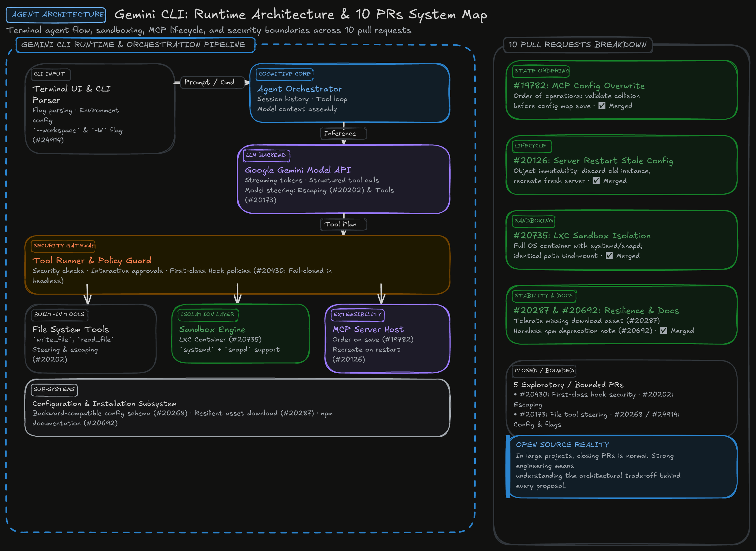Select the '--workspace & -W flag (#24914)' text
Image resolution: width=756 pixels, height=551 pixels.
(x=77, y=135)
